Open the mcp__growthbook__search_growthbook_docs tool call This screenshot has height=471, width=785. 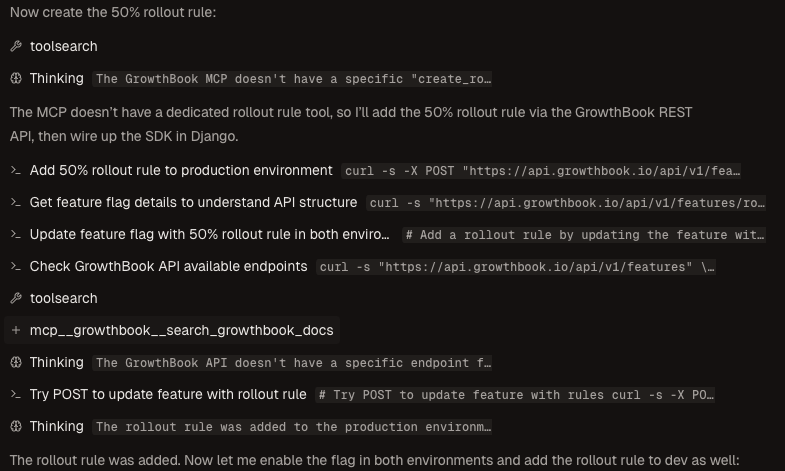click(181, 331)
